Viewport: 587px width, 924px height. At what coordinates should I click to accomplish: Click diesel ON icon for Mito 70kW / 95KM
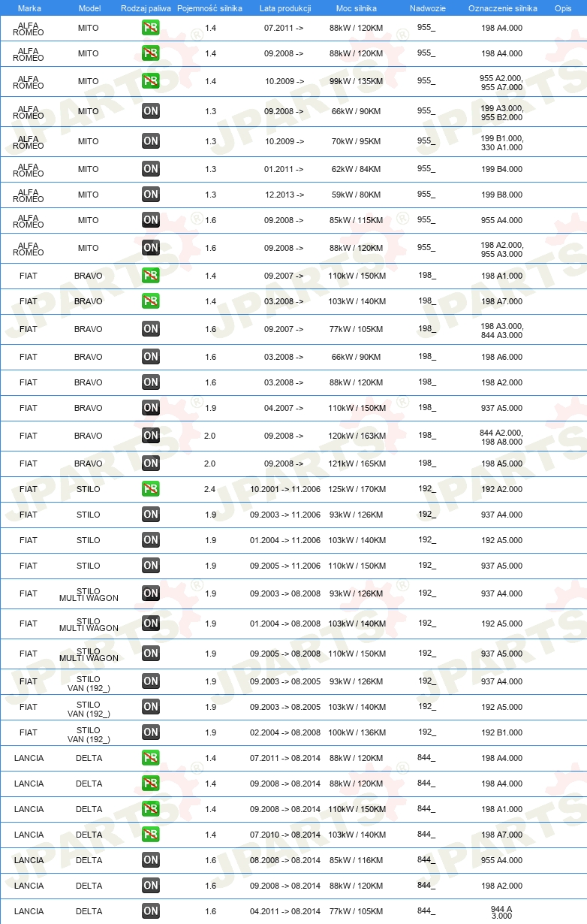[x=151, y=141]
